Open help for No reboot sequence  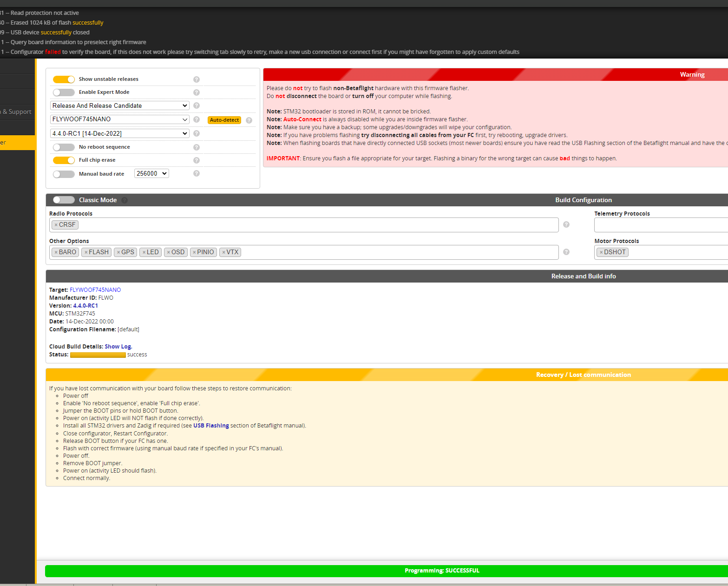197,147
